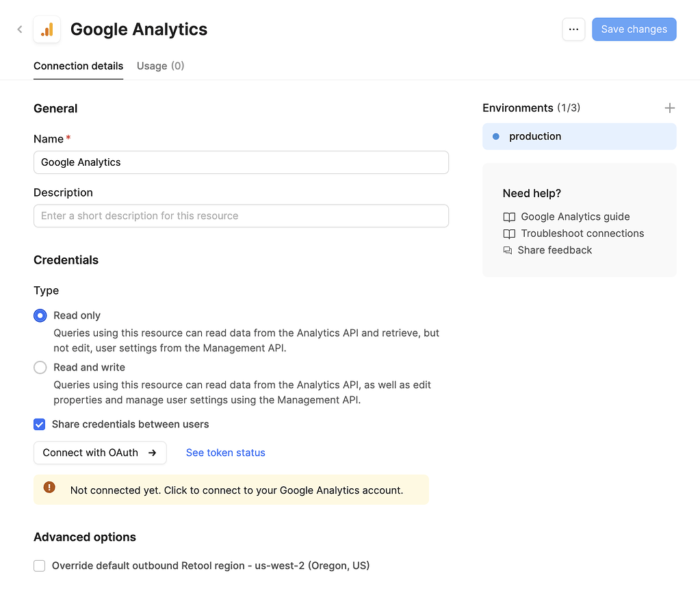This screenshot has width=700, height=606.
Task: Click Connect with OAuth
Action: coord(100,453)
